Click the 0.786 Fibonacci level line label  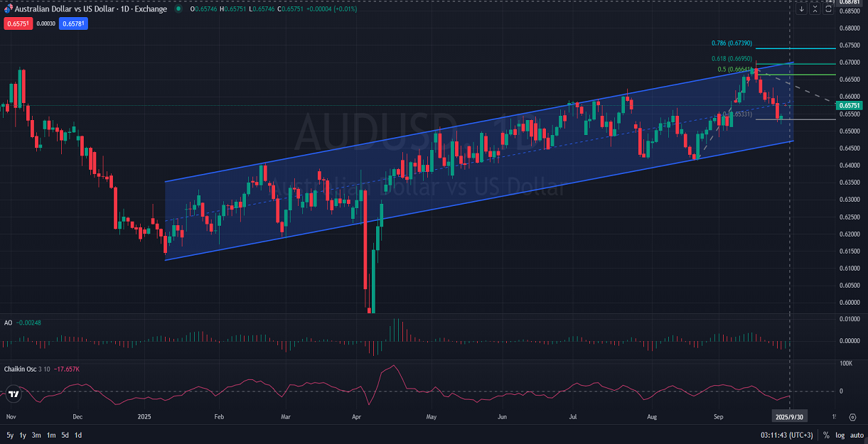[x=732, y=43]
